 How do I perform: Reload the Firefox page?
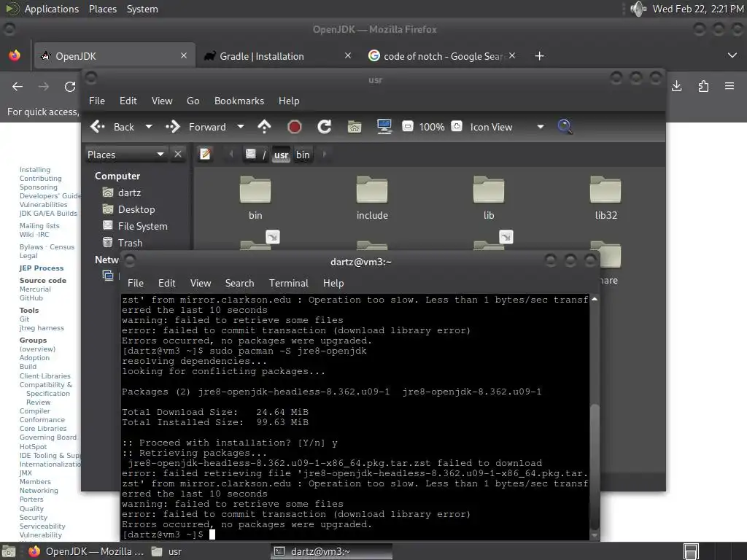click(70, 86)
